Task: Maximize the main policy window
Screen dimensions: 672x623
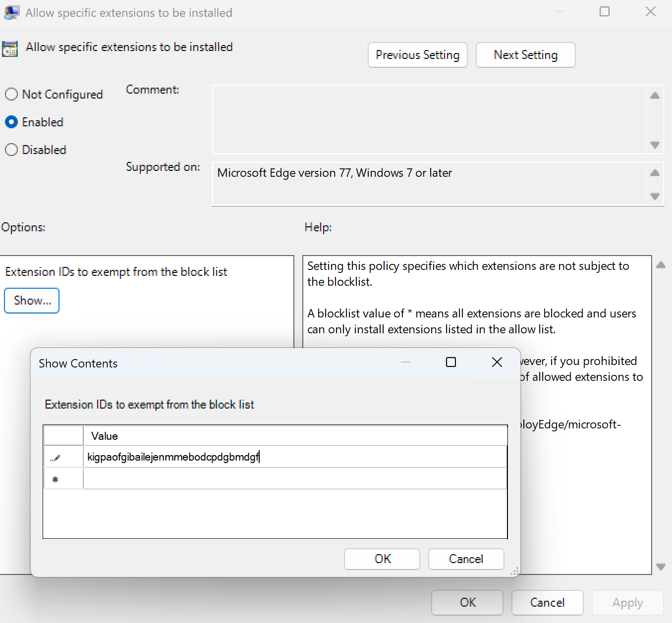Action: click(604, 12)
